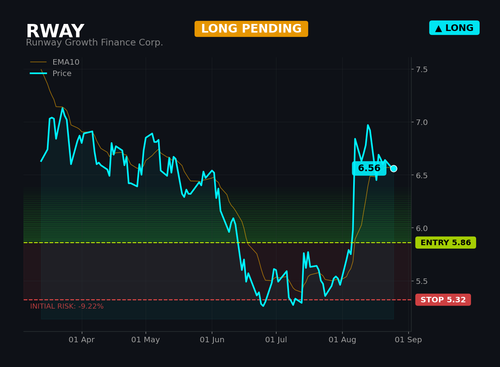Click the brown EMA10 legend line swatch
500x367 pixels.
38,62
